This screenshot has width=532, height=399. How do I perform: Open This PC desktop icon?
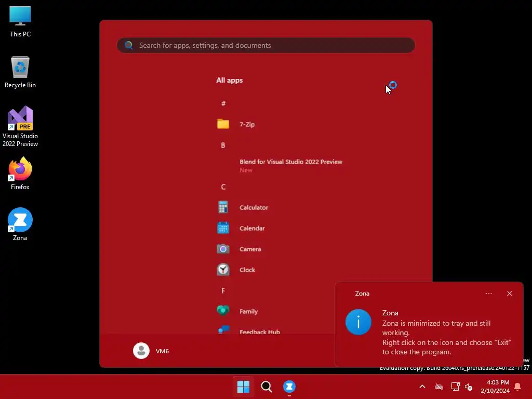pos(20,21)
